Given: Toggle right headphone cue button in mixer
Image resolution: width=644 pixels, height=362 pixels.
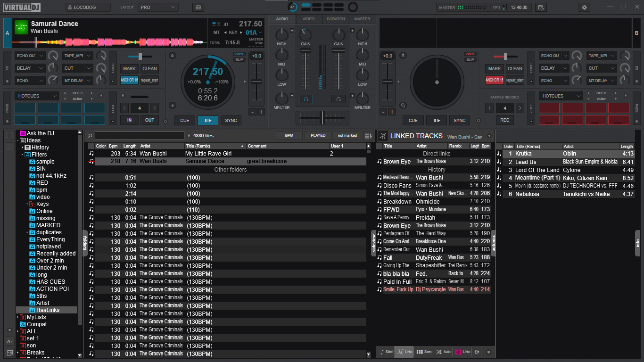Looking at the screenshot, I should coord(338,99).
